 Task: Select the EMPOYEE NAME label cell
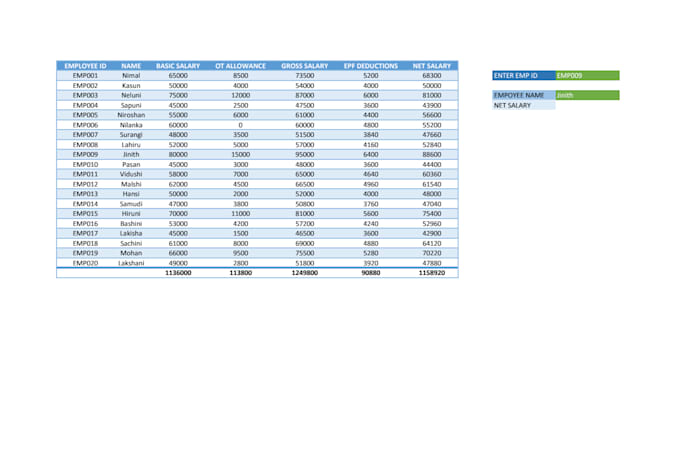coord(524,95)
